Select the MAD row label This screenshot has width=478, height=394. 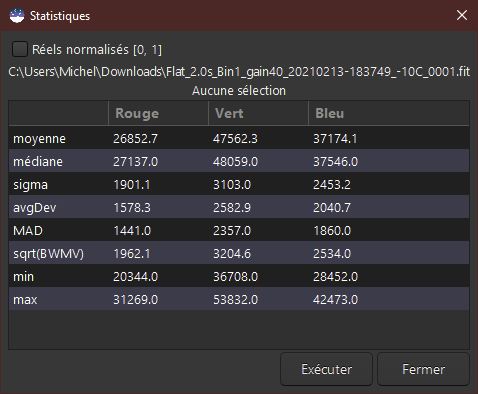coord(28,231)
